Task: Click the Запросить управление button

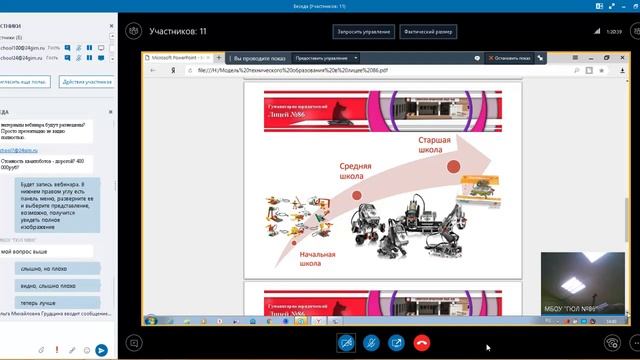Action: tap(364, 32)
